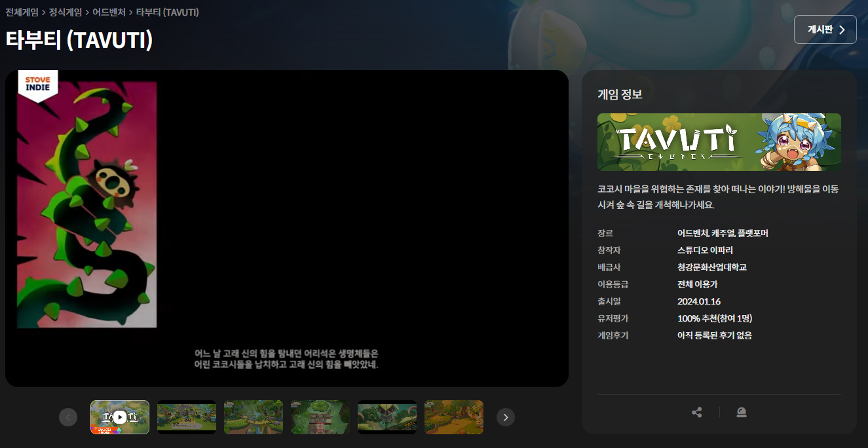Screen dimensions: 868x448
Task: Click the STOVE INDIE badge on the video
Action: point(38,85)
